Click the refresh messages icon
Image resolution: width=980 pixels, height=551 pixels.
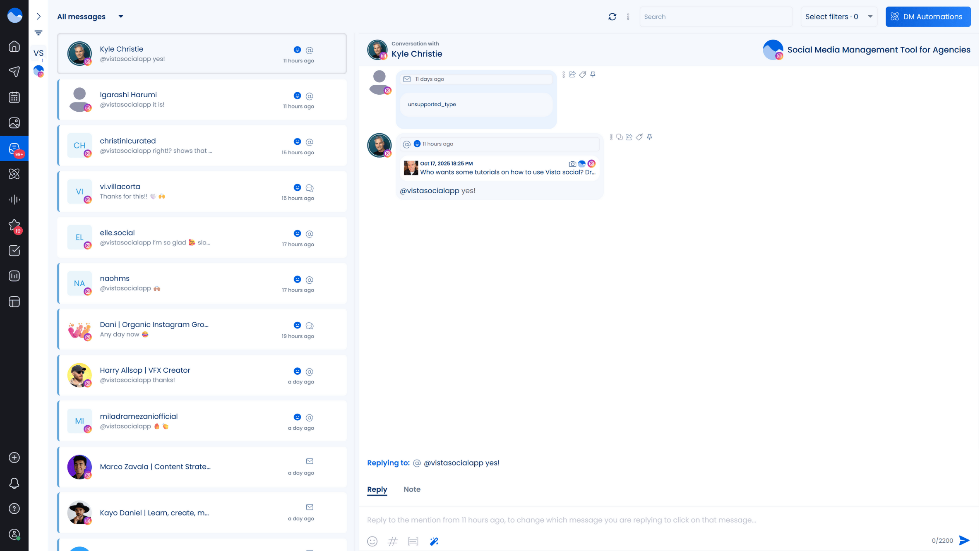pos(612,17)
